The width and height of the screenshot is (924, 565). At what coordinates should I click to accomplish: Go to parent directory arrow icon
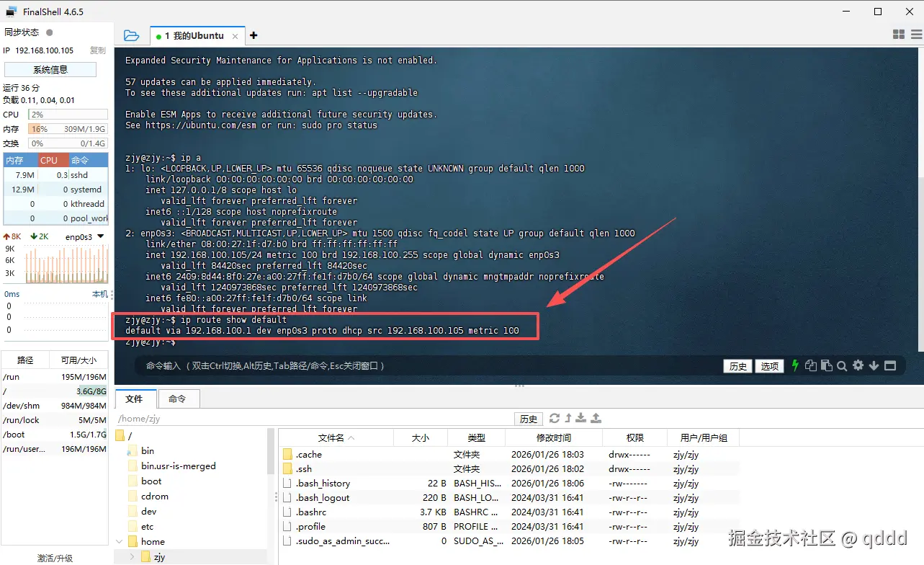(568, 418)
